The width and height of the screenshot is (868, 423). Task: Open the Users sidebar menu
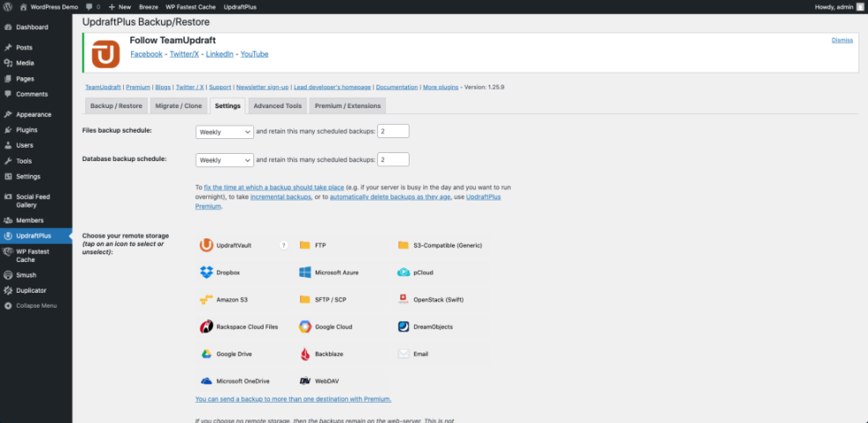(36, 146)
